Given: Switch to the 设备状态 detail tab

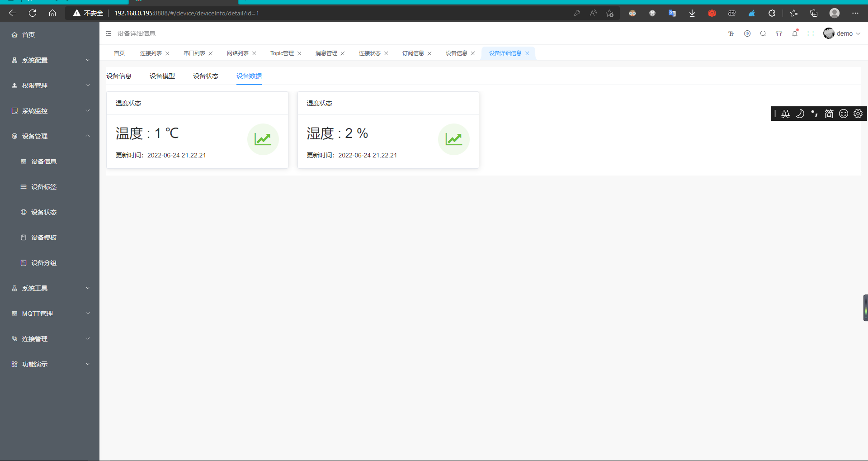Looking at the screenshot, I should (206, 76).
